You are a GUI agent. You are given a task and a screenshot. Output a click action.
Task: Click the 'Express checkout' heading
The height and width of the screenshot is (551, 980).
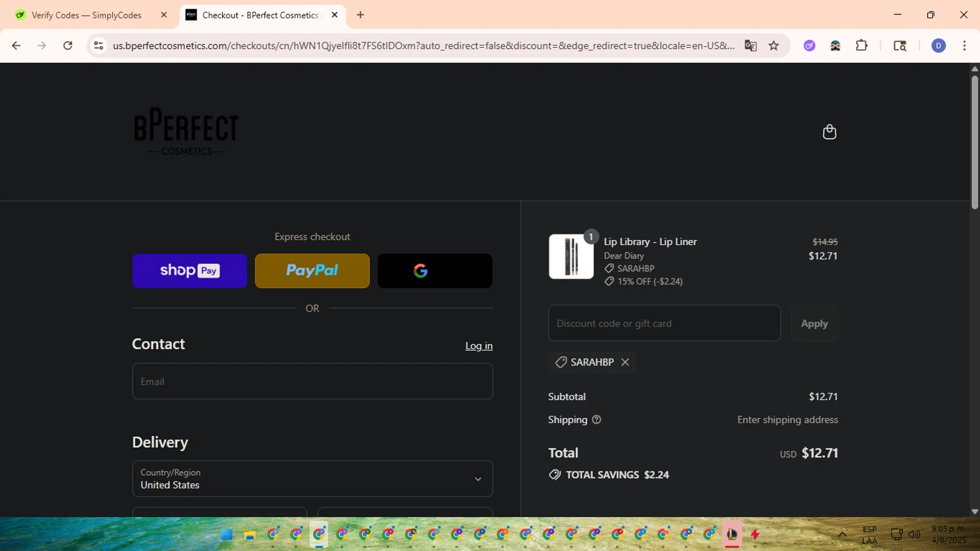coord(312,237)
